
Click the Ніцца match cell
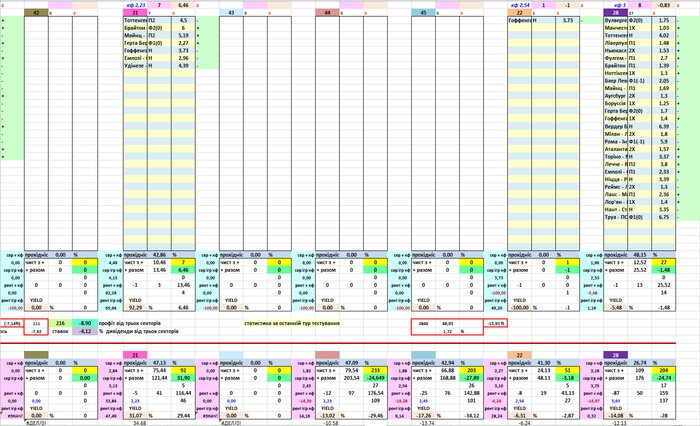coord(616,179)
